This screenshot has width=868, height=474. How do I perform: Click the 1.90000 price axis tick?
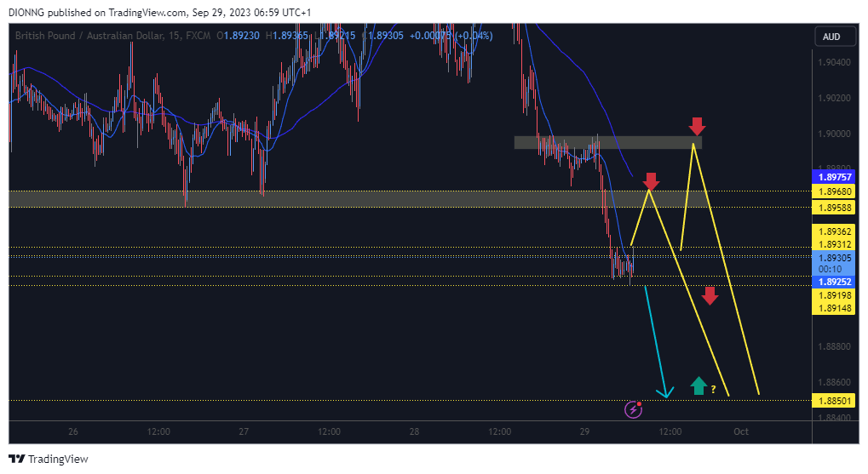[x=834, y=134]
